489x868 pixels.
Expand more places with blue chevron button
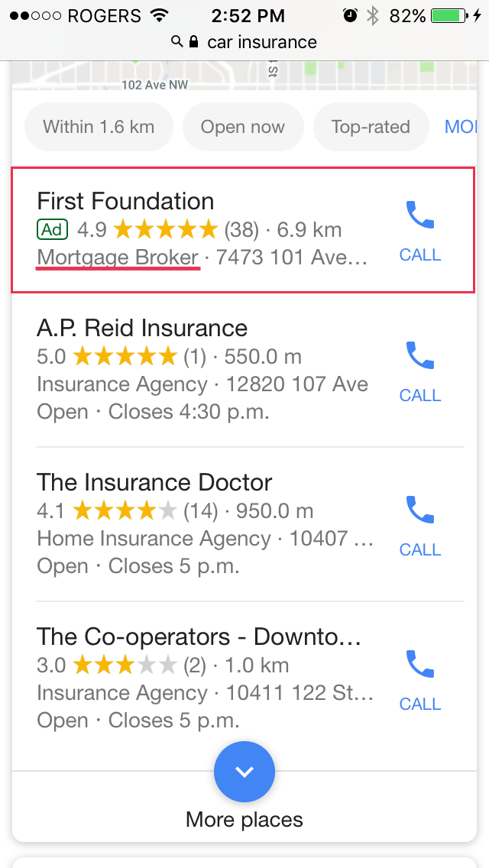click(244, 772)
